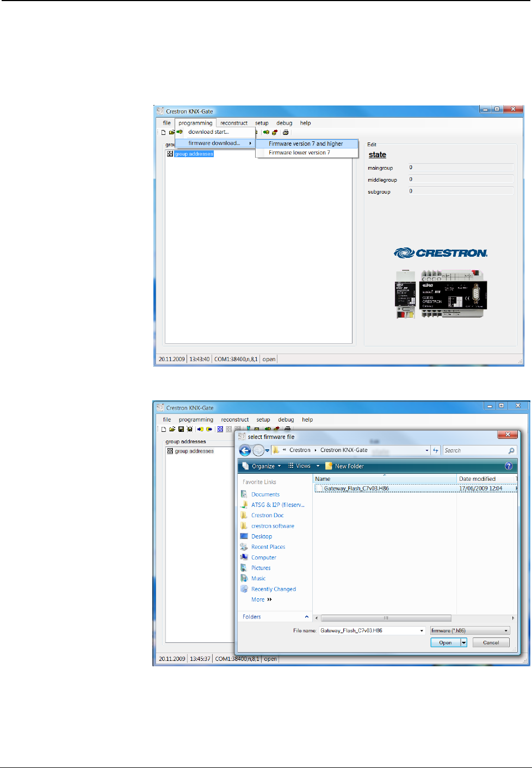Click the Cancel button in the firmware dialog
This screenshot has height=768, width=532.
coord(491,642)
